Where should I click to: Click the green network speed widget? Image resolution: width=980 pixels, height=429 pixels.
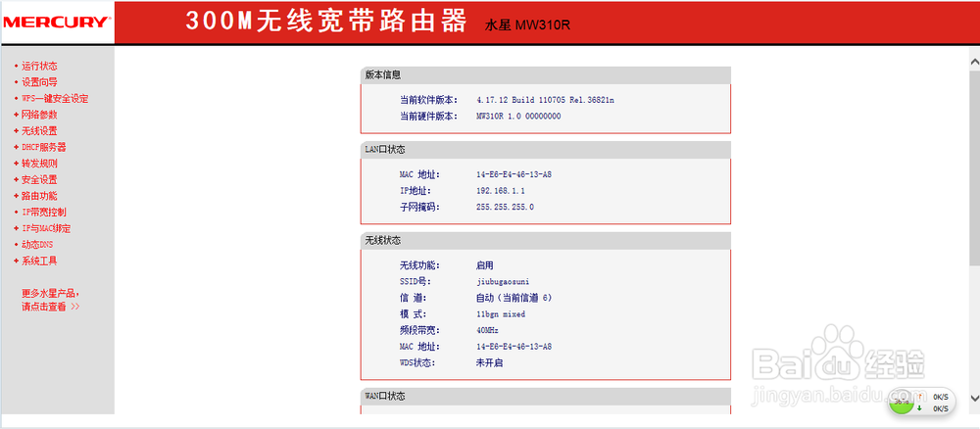[922, 402]
